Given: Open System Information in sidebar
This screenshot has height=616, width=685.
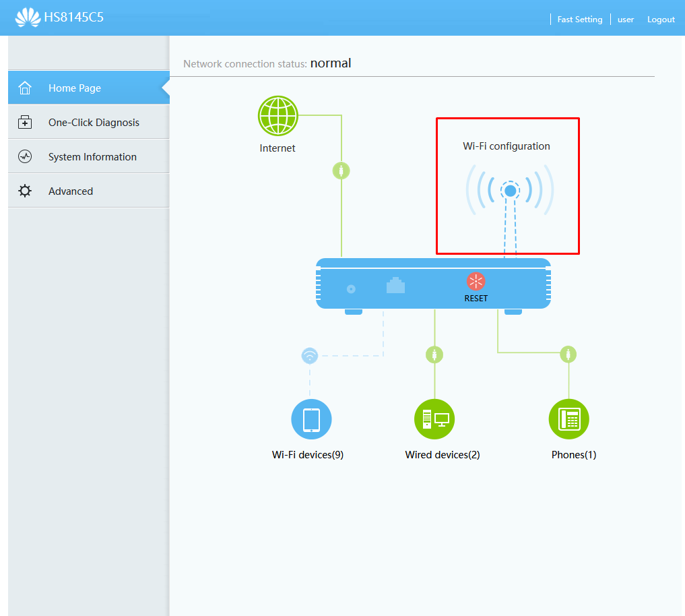Looking at the screenshot, I should [x=92, y=157].
